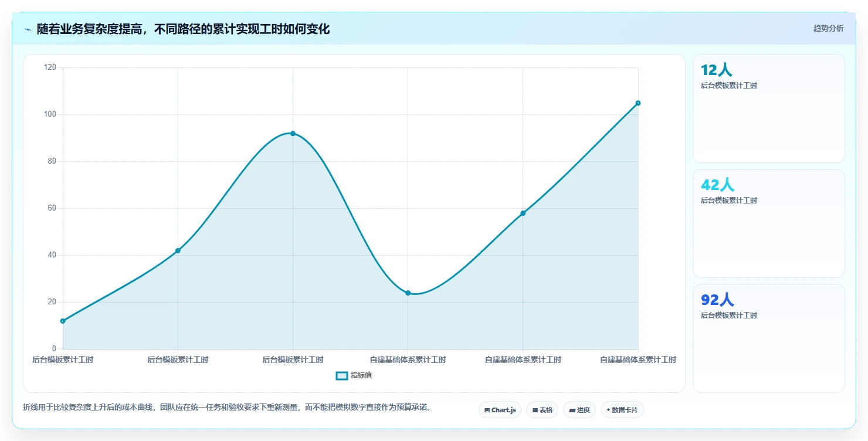This screenshot has height=441, width=868.
Task: Click the 12人 value in the first card
Action: 717,70
